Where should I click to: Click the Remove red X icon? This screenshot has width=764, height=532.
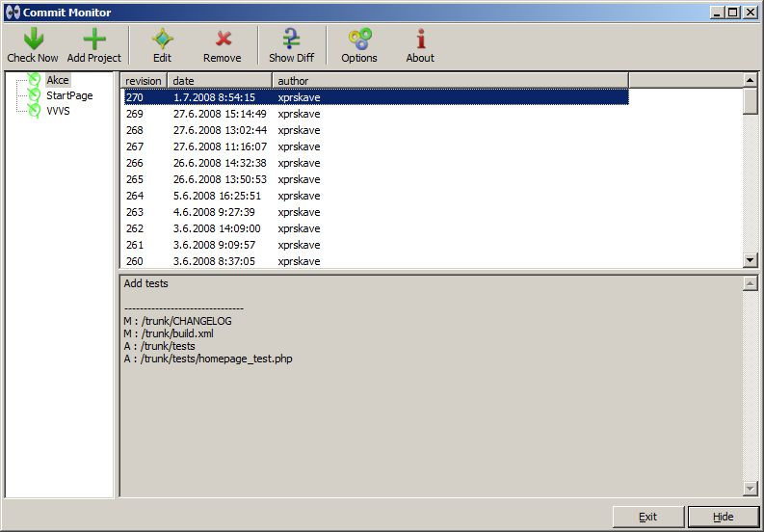[x=223, y=39]
